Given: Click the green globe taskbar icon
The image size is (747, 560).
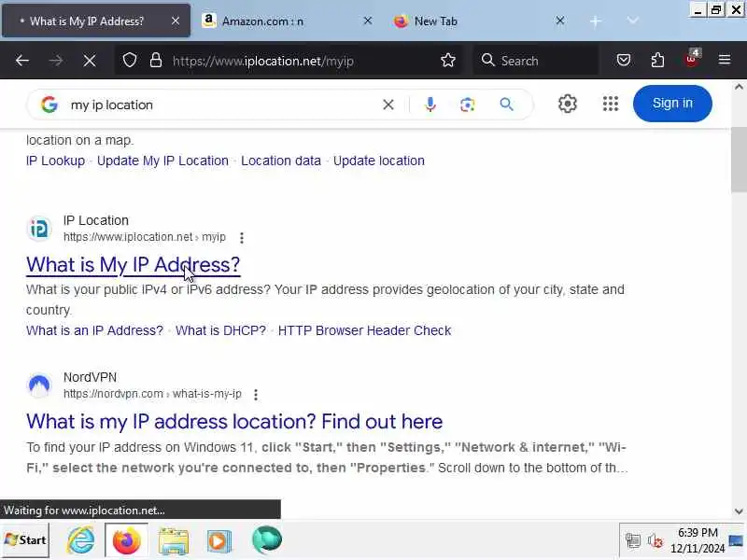Looking at the screenshot, I should click(266, 540).
